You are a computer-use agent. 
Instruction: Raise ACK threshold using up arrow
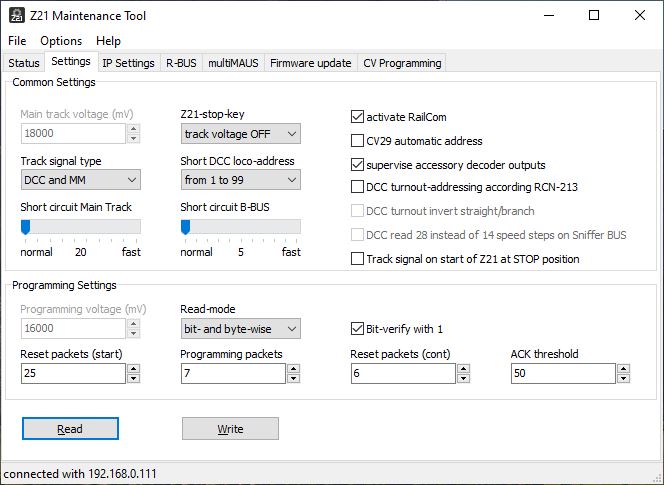click(623, 368)
